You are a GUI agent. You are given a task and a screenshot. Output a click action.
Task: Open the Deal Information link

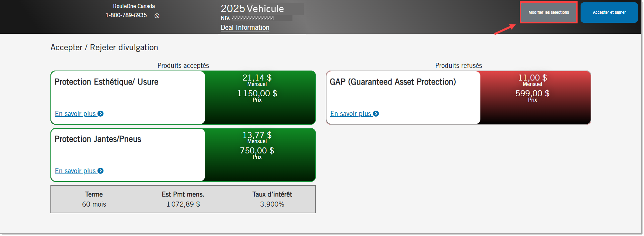245,27
